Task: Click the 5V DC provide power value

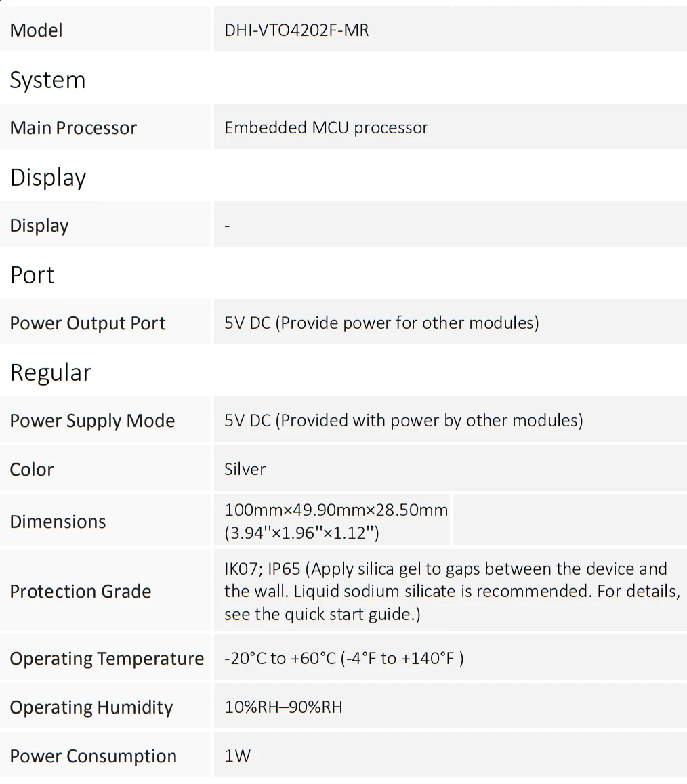Action: [381, 323]
